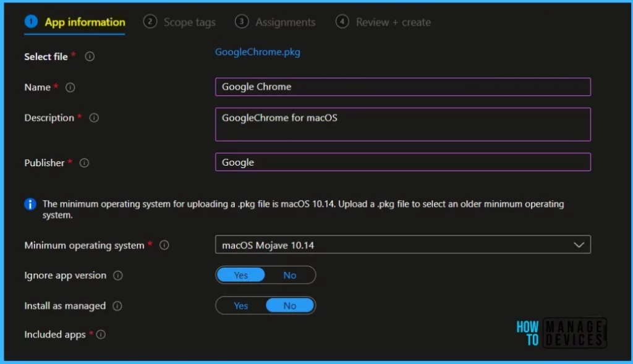Set Install as managed to Yes
Screen dimensions: 633x364
click(x=241, y=305)
